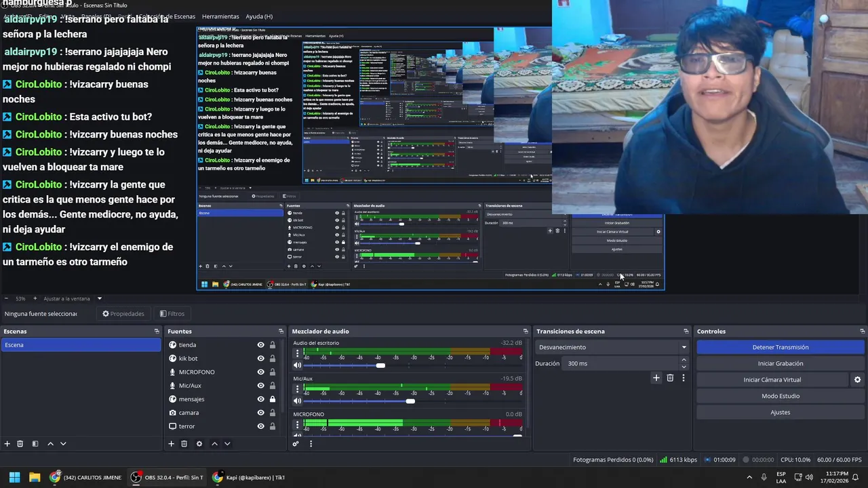Open advanced audio properties gears icon
The height and width of the screenshot is (488, 868).
[296, 444]
